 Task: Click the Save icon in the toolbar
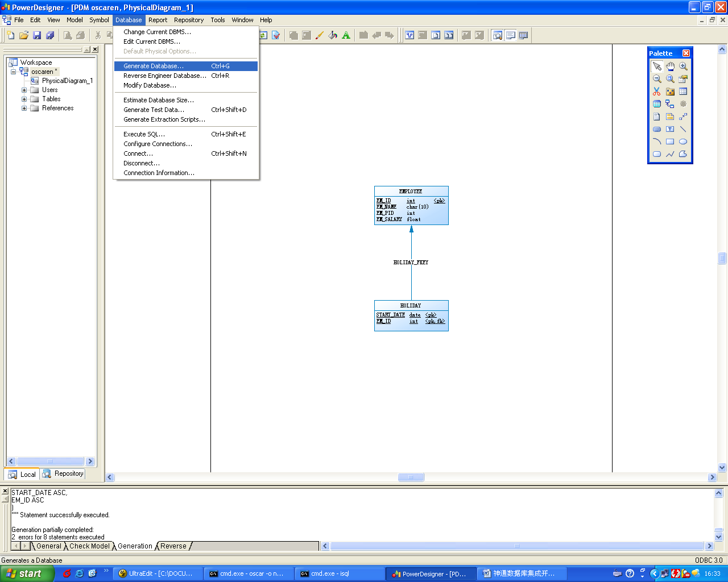click(x=37, y=35)
